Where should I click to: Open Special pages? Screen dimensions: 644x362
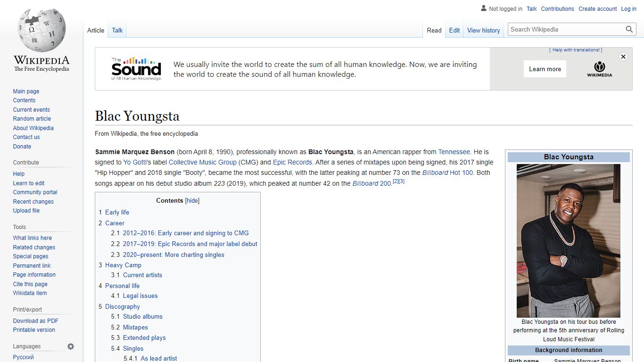[31, 256]
